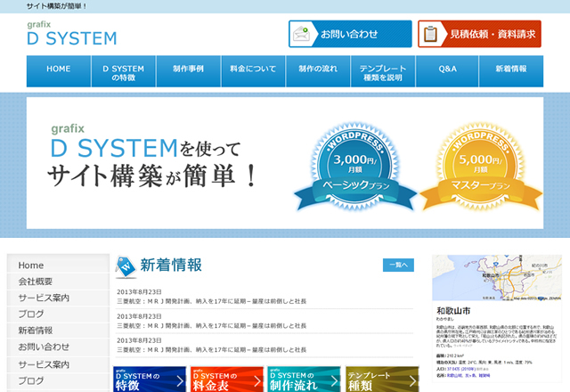Image resolution: width=570 pixels, height=392 pixels.
Task: Click the envelope icon on the お問い合わせ button
Action: point(301,34)
